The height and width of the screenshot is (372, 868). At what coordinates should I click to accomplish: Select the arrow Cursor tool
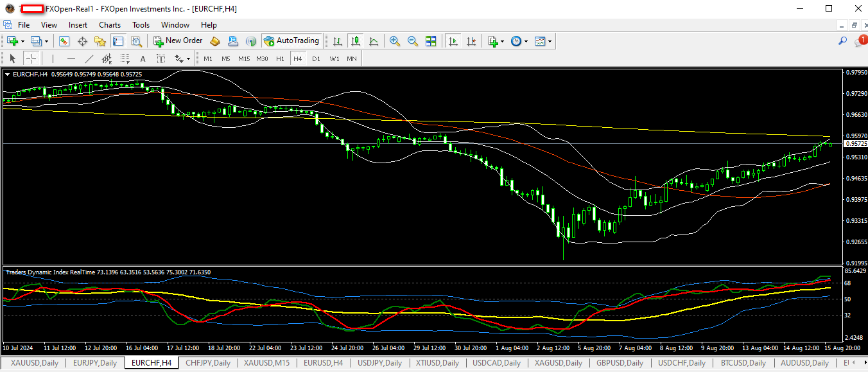pyautogui.click(x=13, y=58)
